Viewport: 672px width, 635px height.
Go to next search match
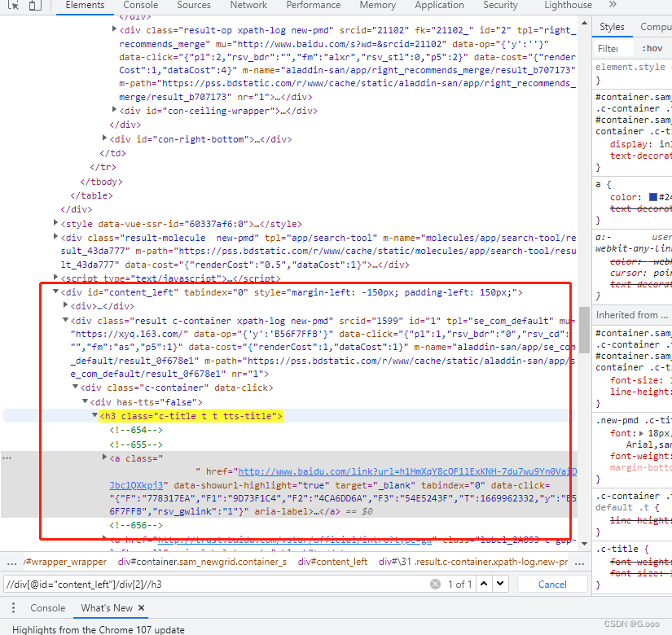tap(500, 584)
